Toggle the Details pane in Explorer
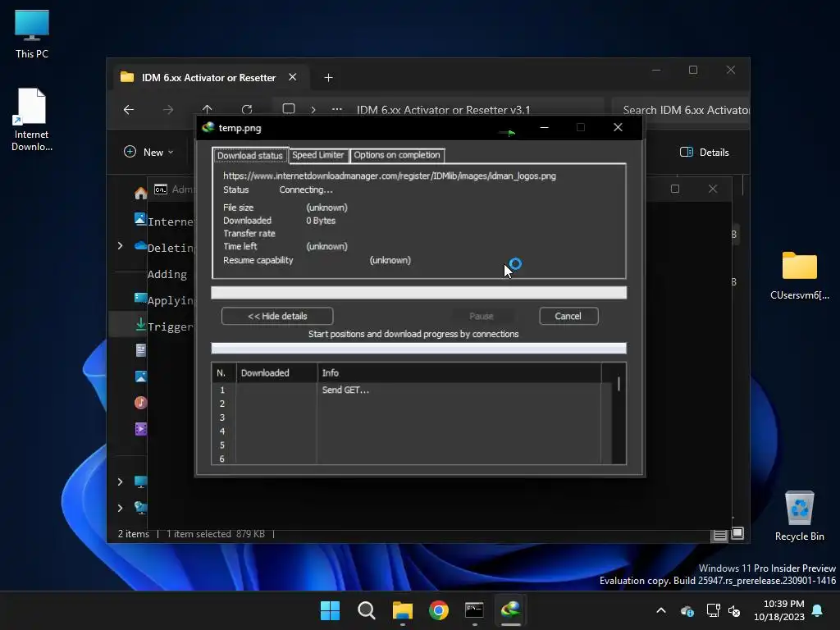The height and width of the screenshot is (630, 840). coord(705,152)
